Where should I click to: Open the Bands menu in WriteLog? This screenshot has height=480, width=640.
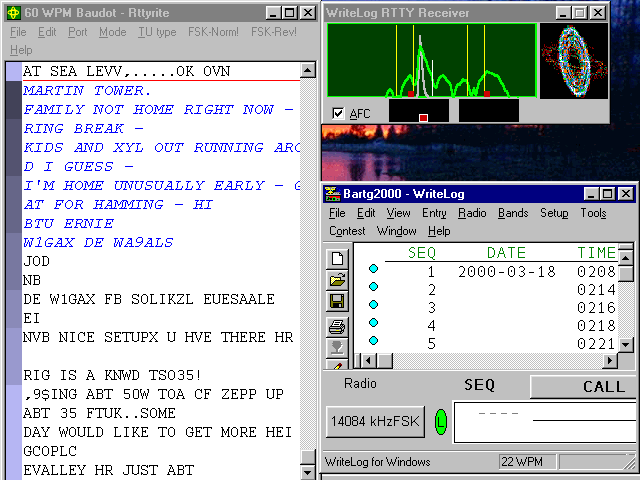(513, 213)
